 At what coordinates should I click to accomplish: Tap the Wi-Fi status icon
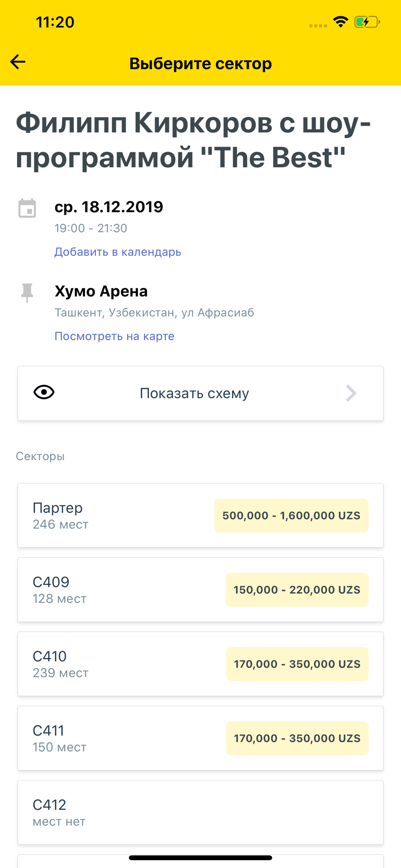click(341, 22)
